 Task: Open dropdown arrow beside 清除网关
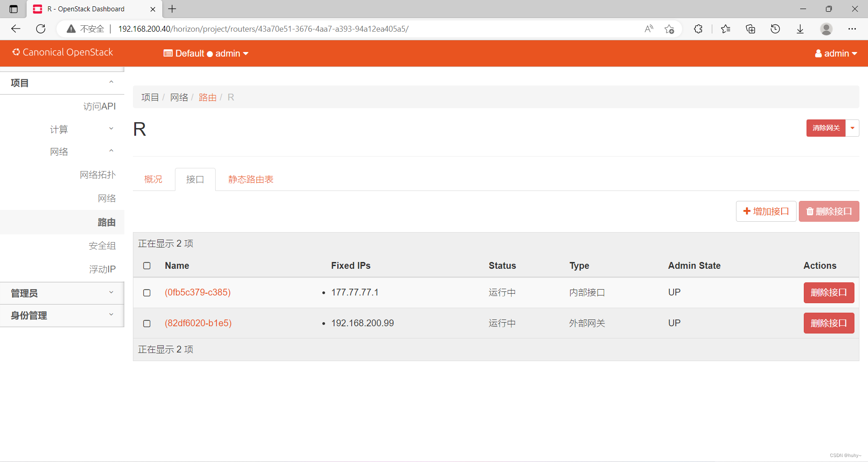852,128
